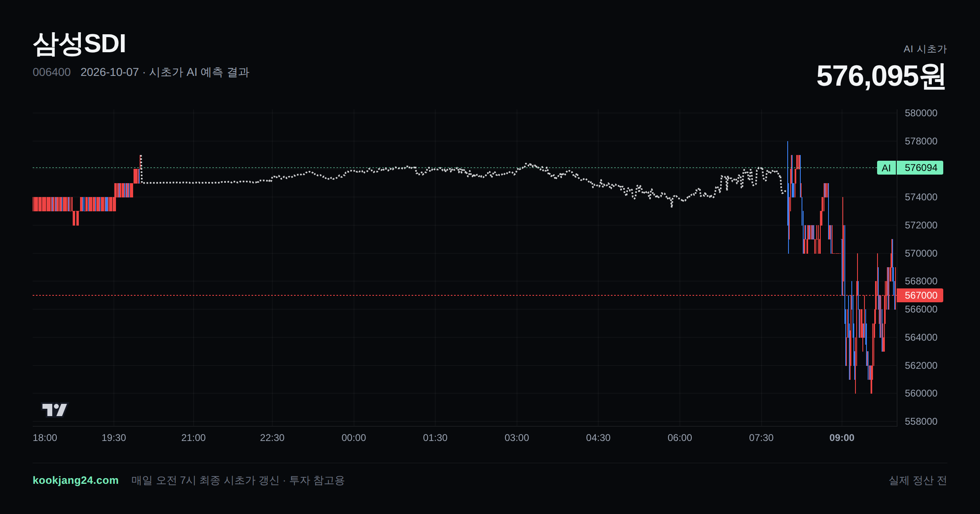Click the 06:00 time axis label
This screenshot has width=980, height=514.
point(679,438)
